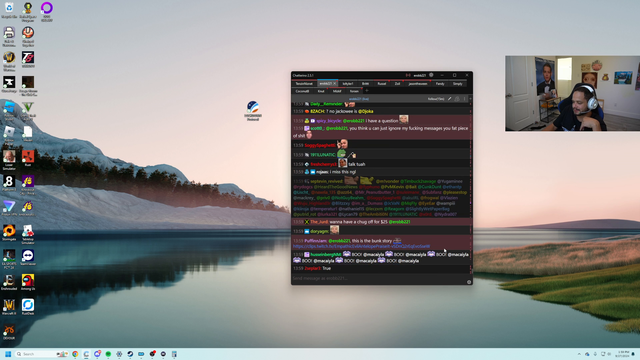Click the follow mode button in header
640x360 pixels.
click(x=436, y=99)
